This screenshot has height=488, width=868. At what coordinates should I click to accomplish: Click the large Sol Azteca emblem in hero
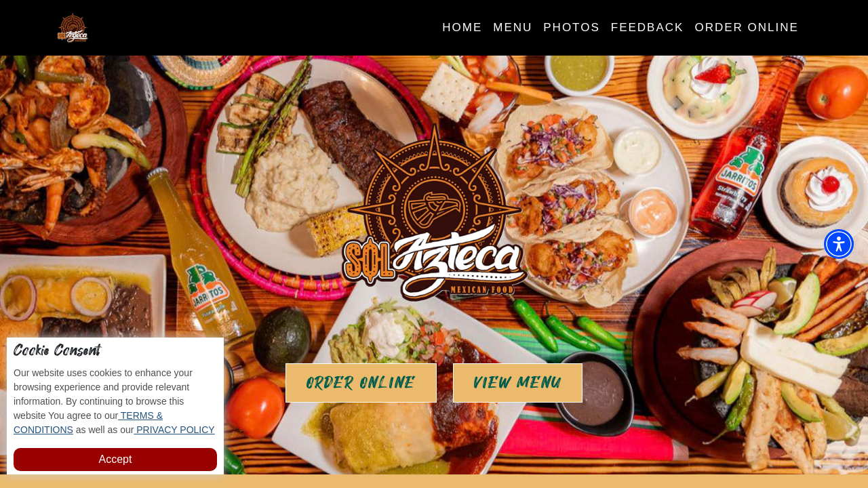[435, 213]
